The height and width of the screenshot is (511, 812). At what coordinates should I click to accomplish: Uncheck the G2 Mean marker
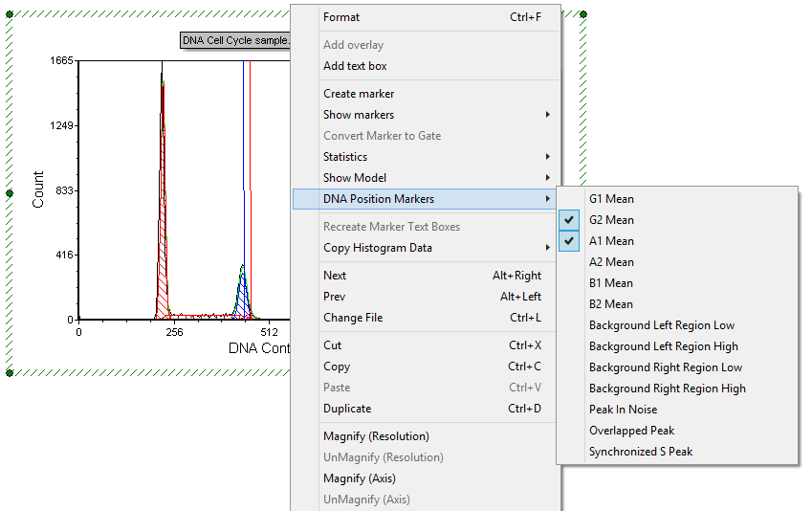[x=611, y=220]
